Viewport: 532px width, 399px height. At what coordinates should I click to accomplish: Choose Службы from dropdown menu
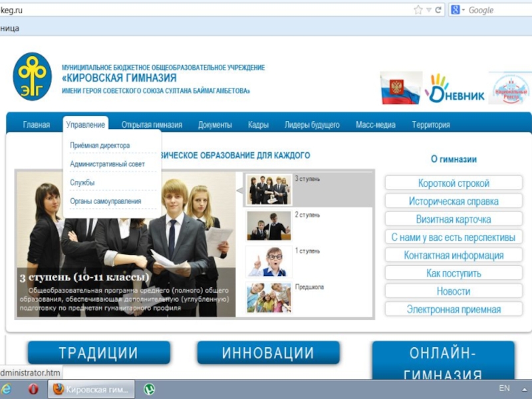coord(82,182)
